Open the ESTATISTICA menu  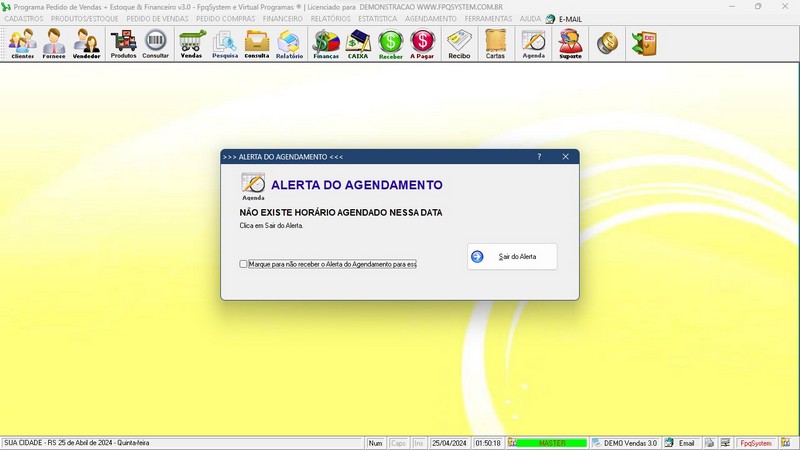pyautogui.click(x=378, y=19)
